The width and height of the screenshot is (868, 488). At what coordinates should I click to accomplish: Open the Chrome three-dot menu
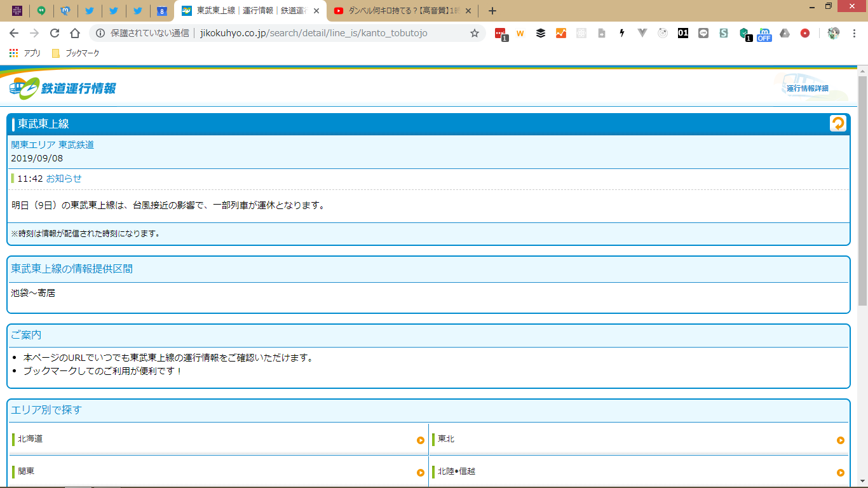click(855, 33)
